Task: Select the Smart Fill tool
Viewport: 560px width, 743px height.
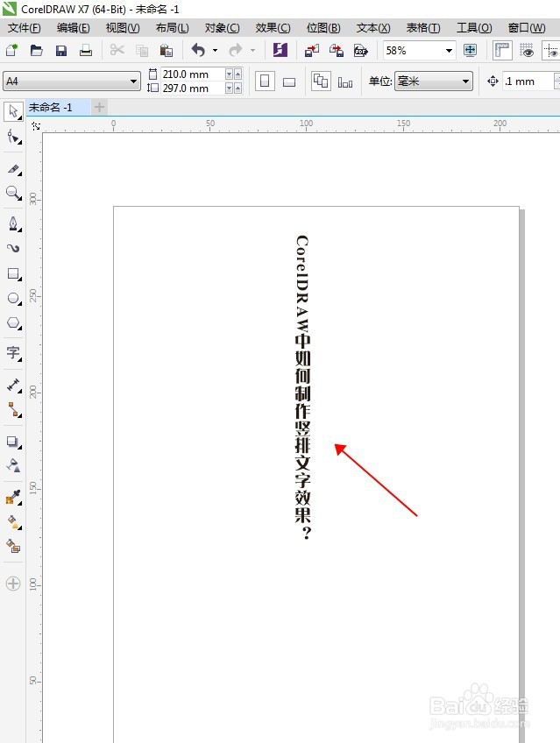Action: tap(13, 547)
